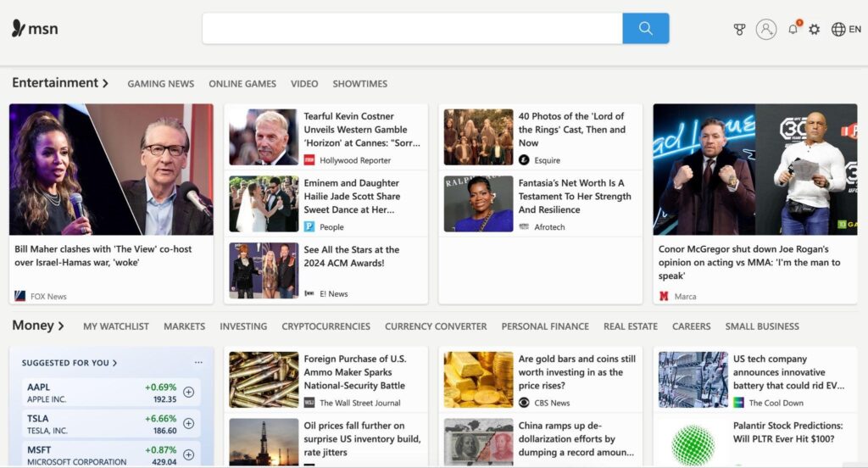The height and width of the screenshot is (468, 868).
Task: Expand Suggested For You watchlist
Action: tap(70, 363)
